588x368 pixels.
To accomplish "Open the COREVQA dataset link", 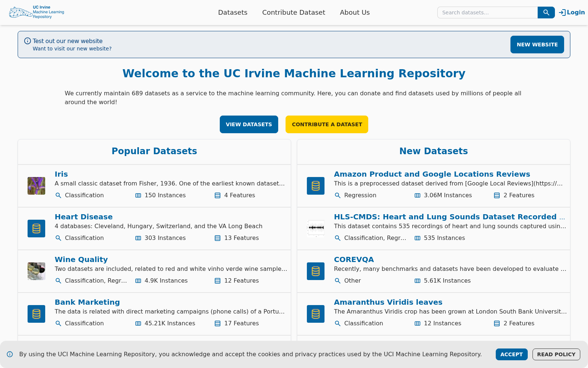I will point(354,259).
